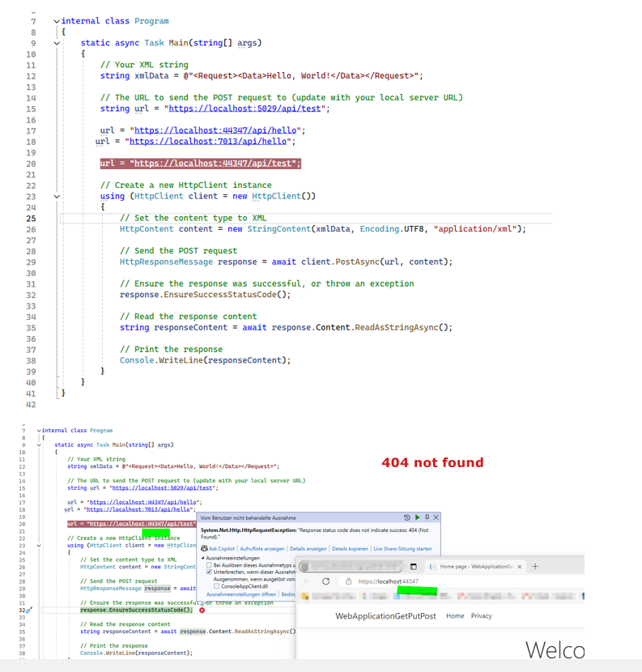The width and height of the screenshot is (642, 672).
Task: Click highlighted localhost:44347/api/test URL in large view
Action: pos(213,164)
